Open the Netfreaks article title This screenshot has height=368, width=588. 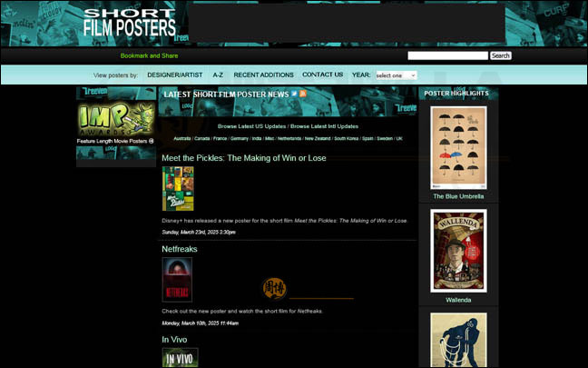[180, 249]
